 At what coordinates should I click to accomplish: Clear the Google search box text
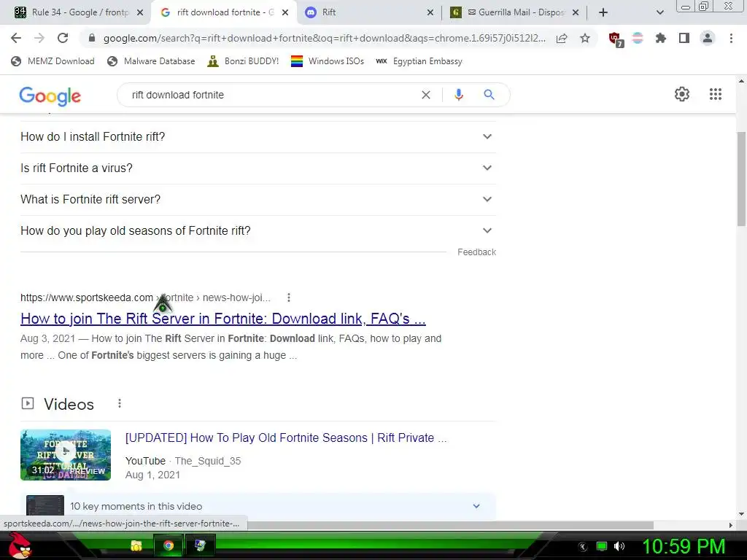click(x=426, y=95)
